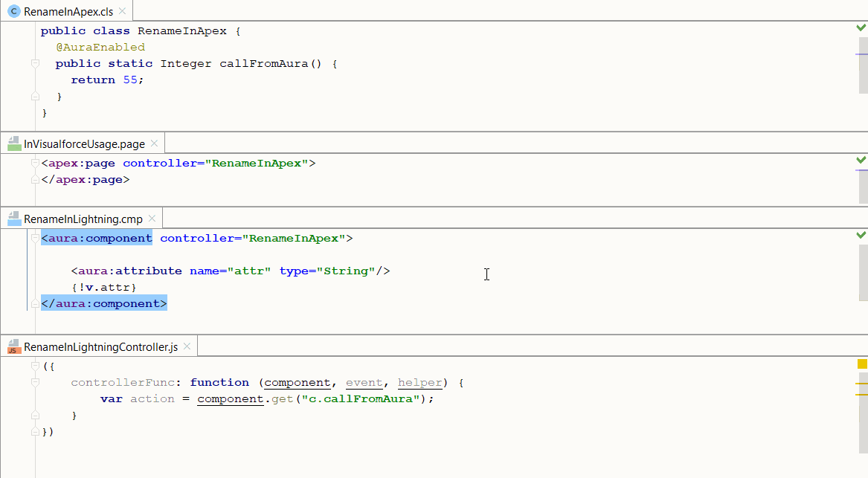The image size is (868, 478).
Task: Click the green inspection checkmark in InVisualforceUsage.page editor
Action: tap(861, 160)
